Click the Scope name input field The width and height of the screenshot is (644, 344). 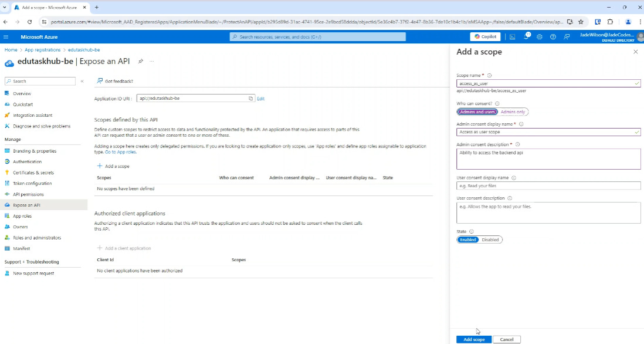pos(548,83)
